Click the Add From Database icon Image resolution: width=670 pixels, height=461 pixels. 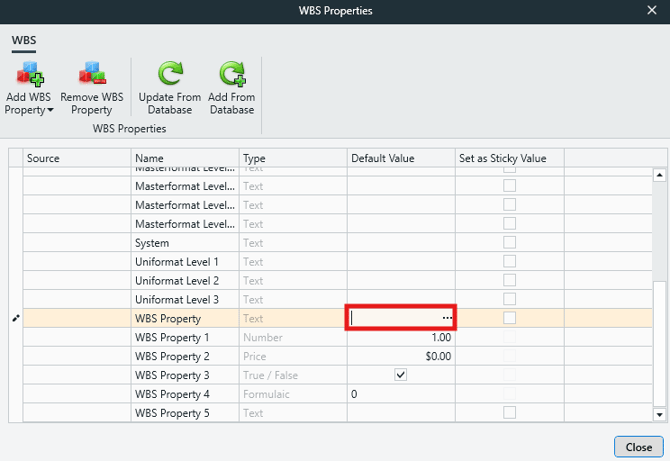[232, 74]
